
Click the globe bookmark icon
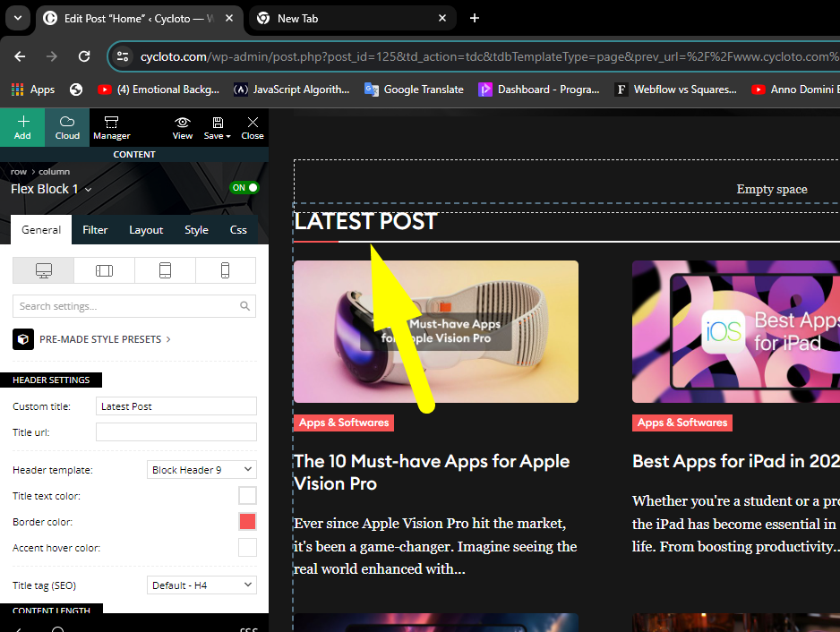(76, 90)
